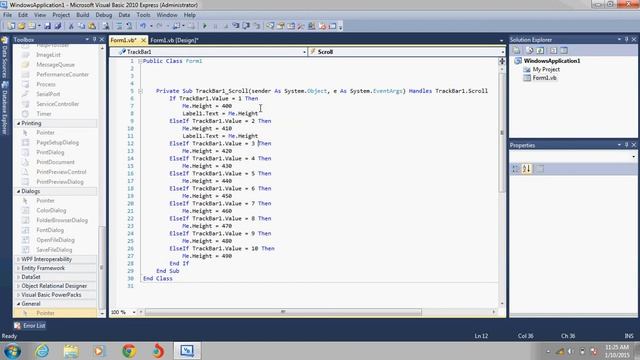Save Form1.vb with the Save icon
This screenshot has height=360, width=640.
47,26
